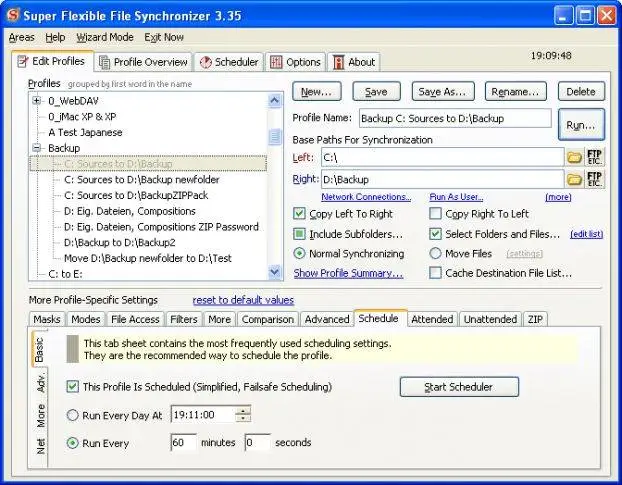Viewport: 622px width, 485px height.
Task: Open the Run As User link
Action: click(x=456, y=197)
